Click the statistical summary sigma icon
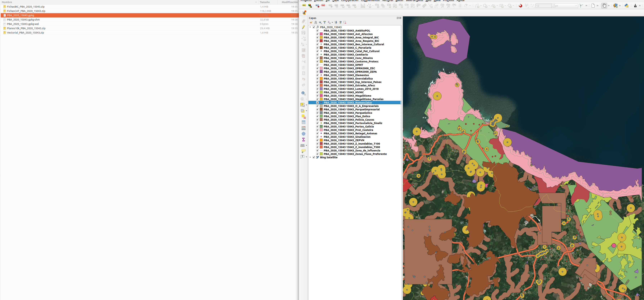644x300 pixels. (303, 140)
